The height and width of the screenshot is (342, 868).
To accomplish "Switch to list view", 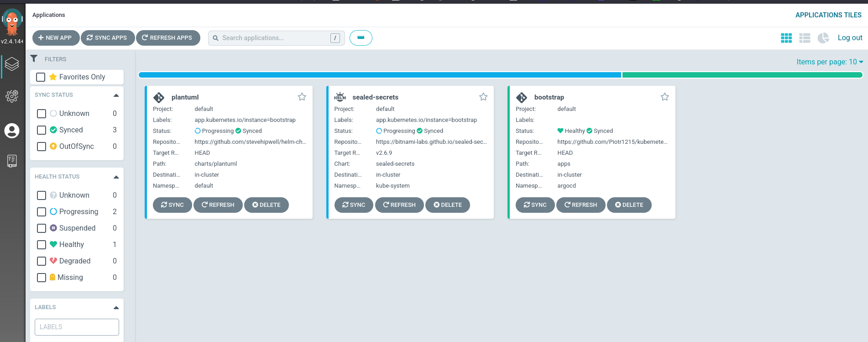I will pyautogui.click(x=805, y=38).
